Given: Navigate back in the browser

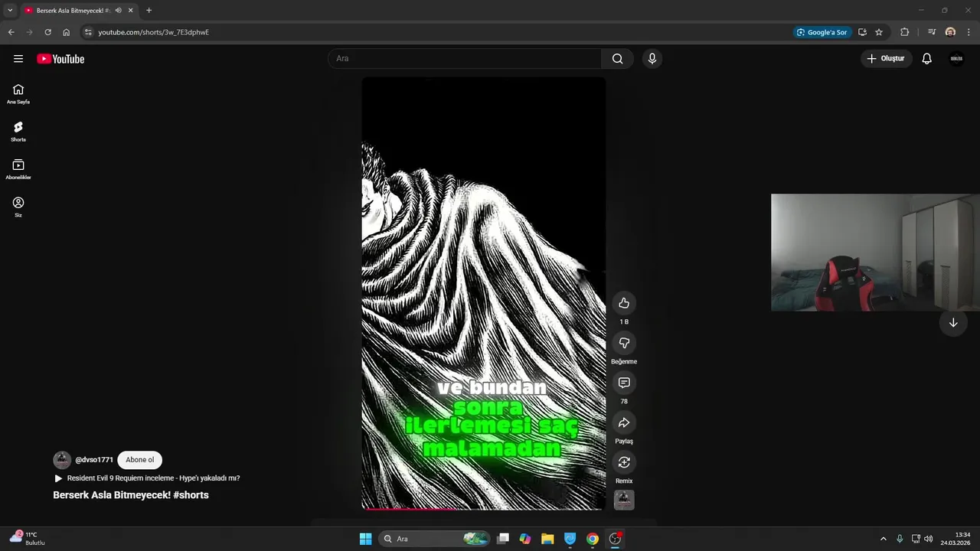Looking at the screenshot, I should point(11,32).
